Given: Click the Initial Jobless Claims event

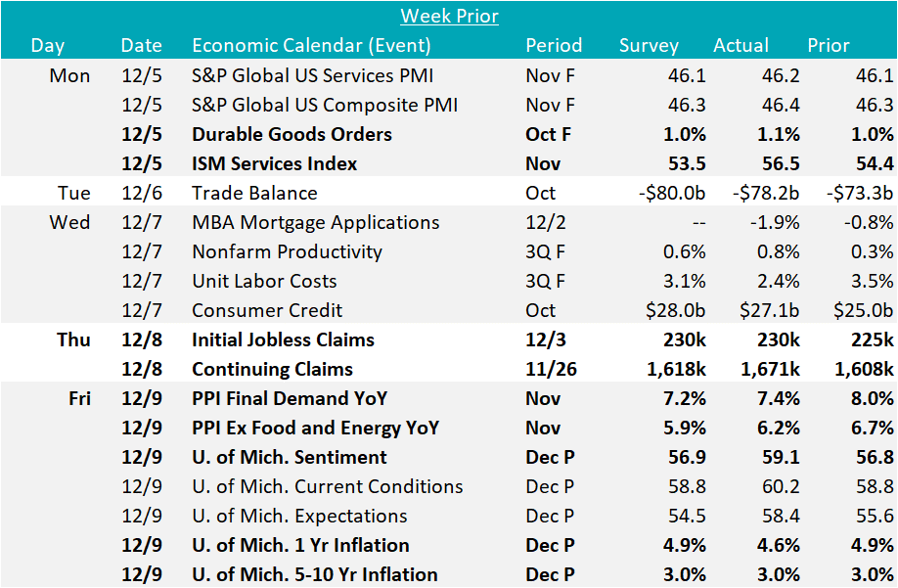Looking at the screenshot, I should point(283,339).
